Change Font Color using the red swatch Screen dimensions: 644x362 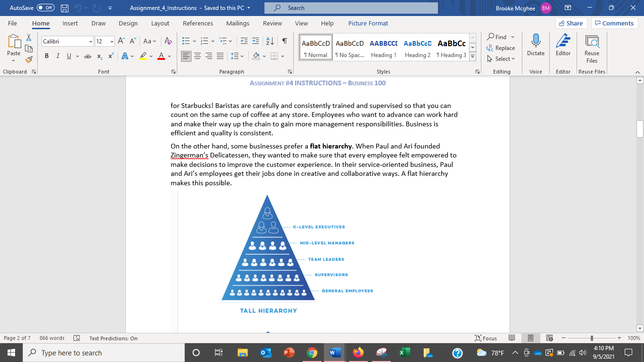pos(161,56)
